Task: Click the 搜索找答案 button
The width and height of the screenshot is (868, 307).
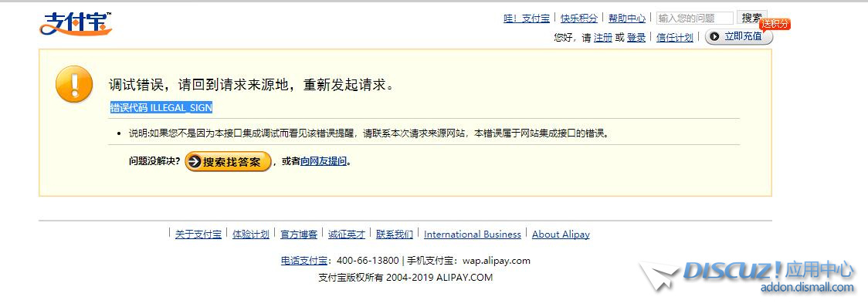Action: 228,161
